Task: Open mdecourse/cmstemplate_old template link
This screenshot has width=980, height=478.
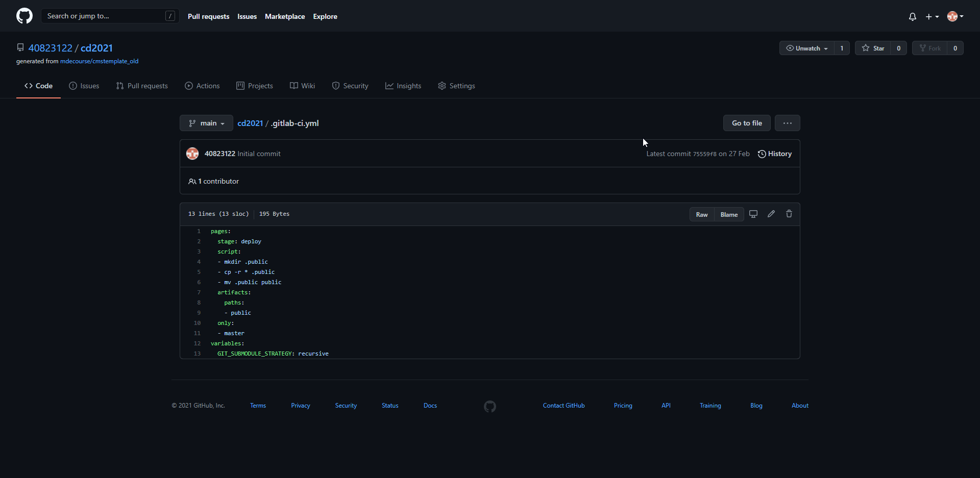Action: click(x=99, y=61)
